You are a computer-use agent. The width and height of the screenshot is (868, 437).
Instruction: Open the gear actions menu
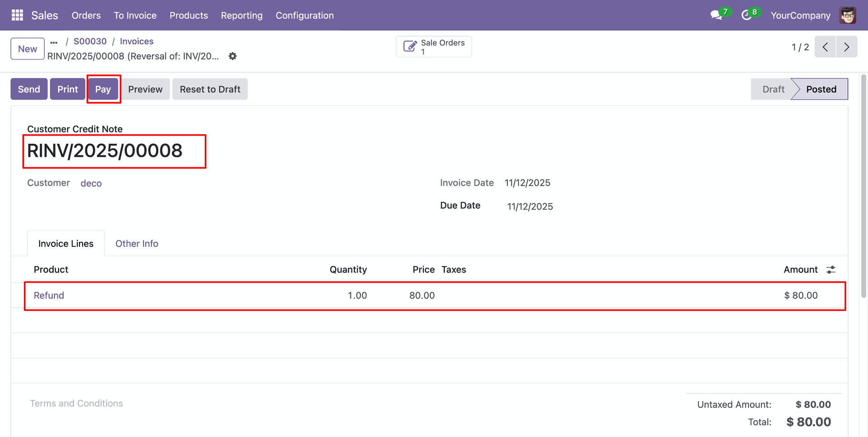(x=232, y=56)
